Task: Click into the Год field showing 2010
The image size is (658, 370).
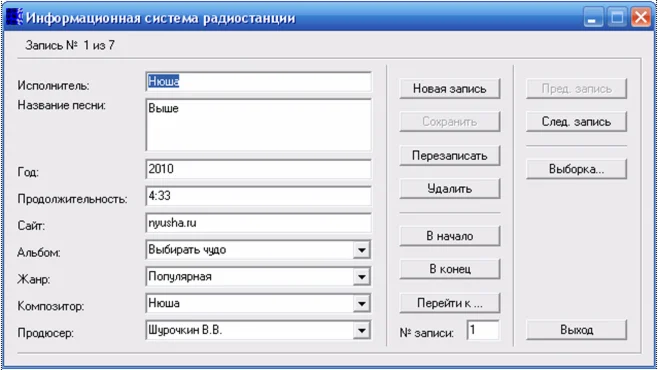Action: (258, 169)
